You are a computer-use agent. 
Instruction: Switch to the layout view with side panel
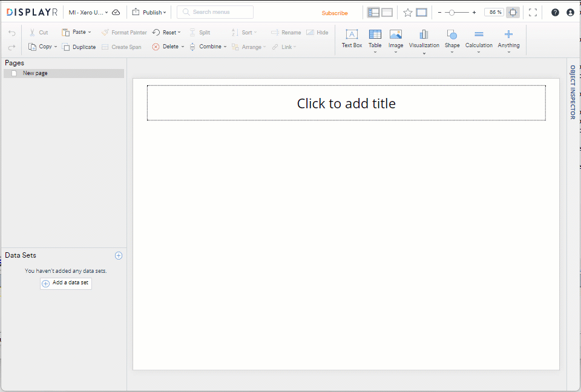[373, 12]
